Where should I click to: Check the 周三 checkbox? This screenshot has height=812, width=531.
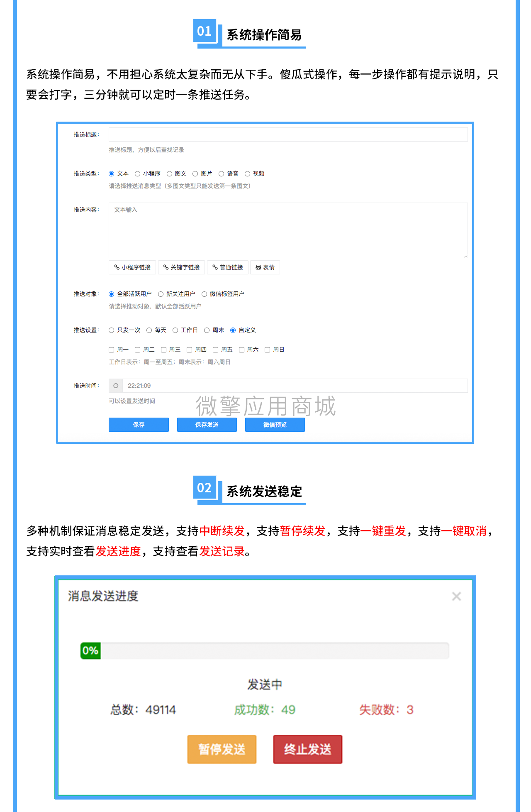coord(163,350)
